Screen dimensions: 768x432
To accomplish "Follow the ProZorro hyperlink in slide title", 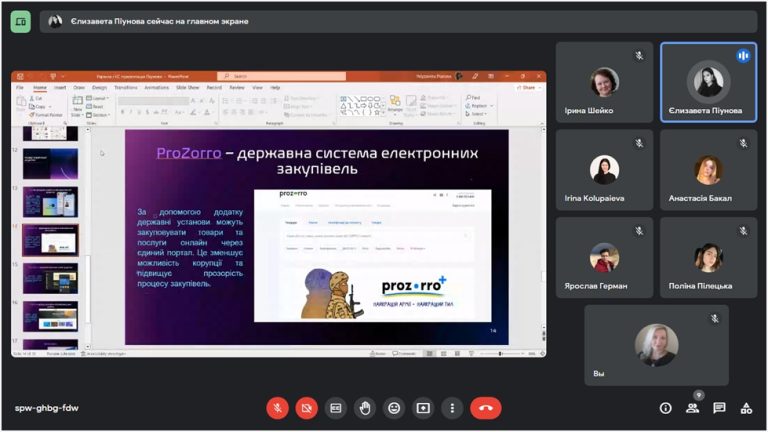I will point(189,153).
